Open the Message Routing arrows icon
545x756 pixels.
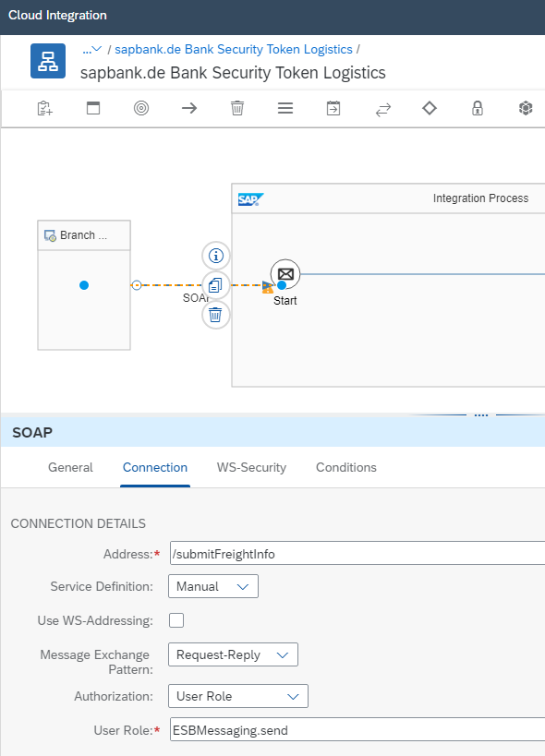pos(383,110)
